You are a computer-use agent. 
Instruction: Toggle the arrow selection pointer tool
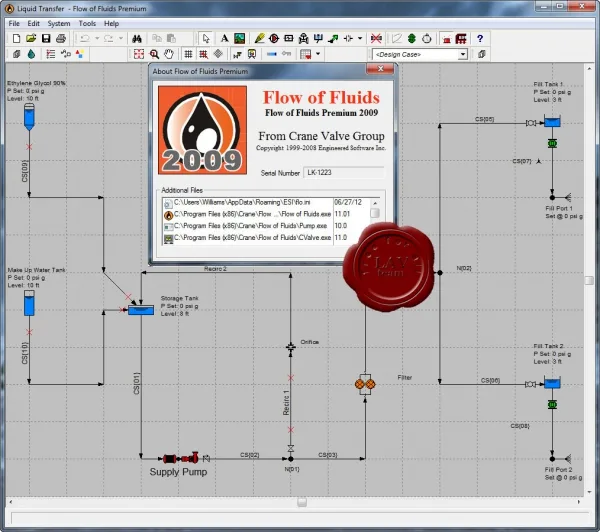coord(206,38)
